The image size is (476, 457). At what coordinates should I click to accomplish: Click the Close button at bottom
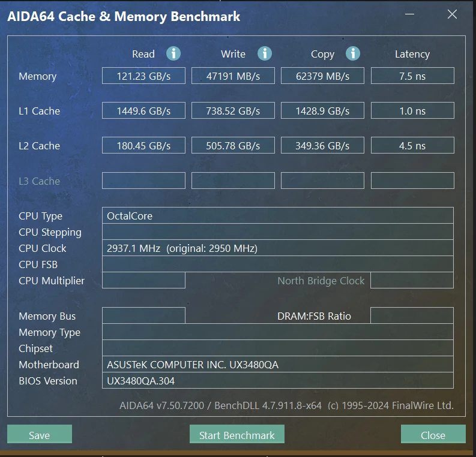[x=433, y=434]
